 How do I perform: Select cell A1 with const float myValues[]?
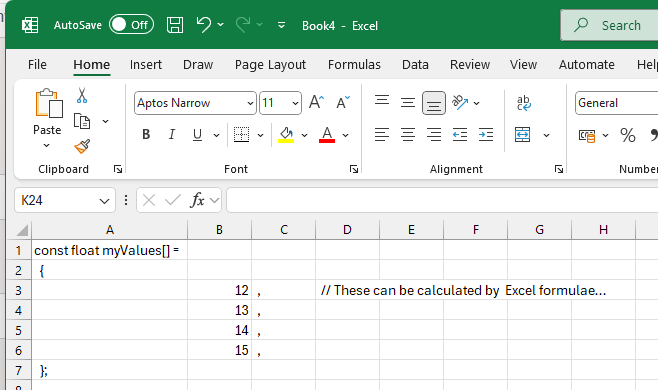coord(110,250)
